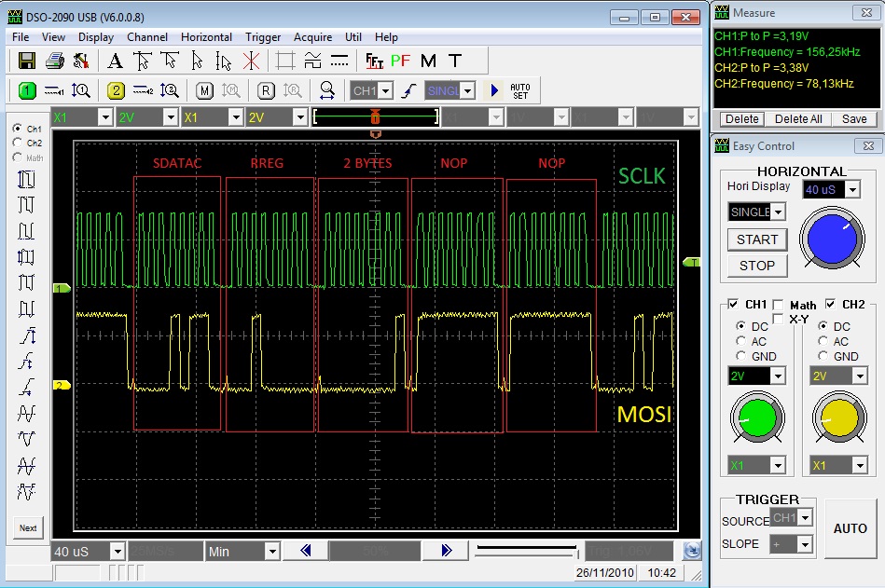Viewport: 885px width, 588px height.
Task: Click the Save floppy disk icon
Action: click(26, 61)
